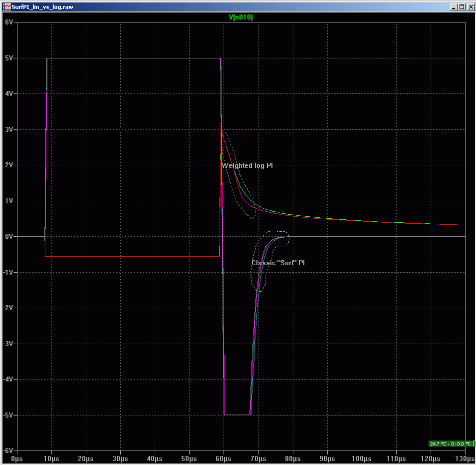Select the Classic "Surf" PI annotation text
The image size is (476, 465).
pos(278,263)
